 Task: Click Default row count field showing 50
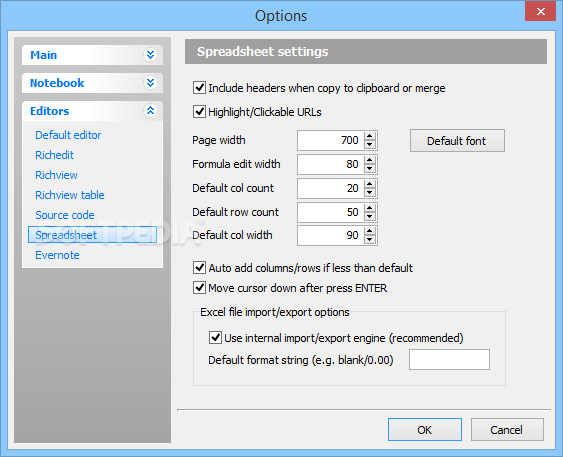[x=331, y=212]
